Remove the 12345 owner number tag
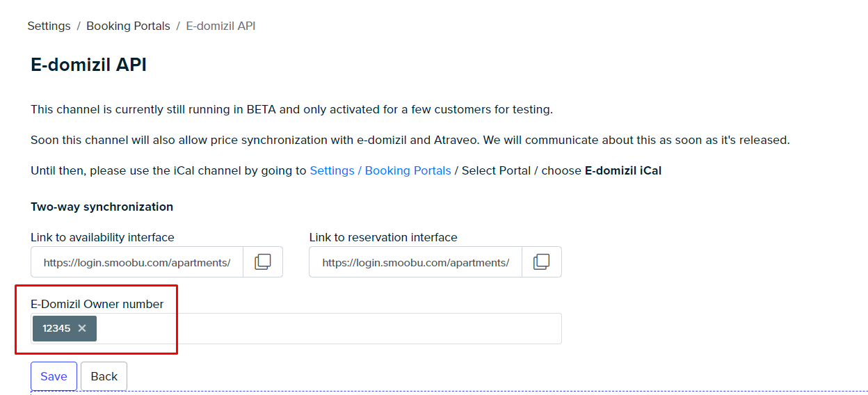This screenshot has height=395, width=868. coord(82,328)
